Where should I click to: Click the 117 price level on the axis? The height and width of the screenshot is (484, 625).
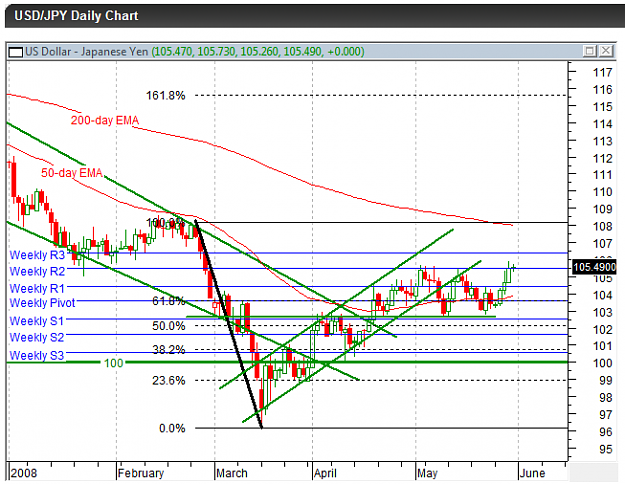tap(602, 73)
